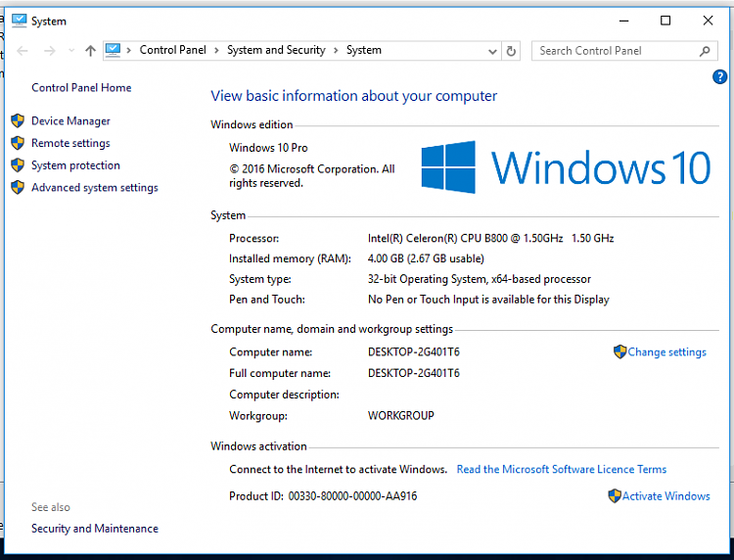Navigate to System and Security in the address bar
This screenshot has height=560, width=734.
pos(276,50)
